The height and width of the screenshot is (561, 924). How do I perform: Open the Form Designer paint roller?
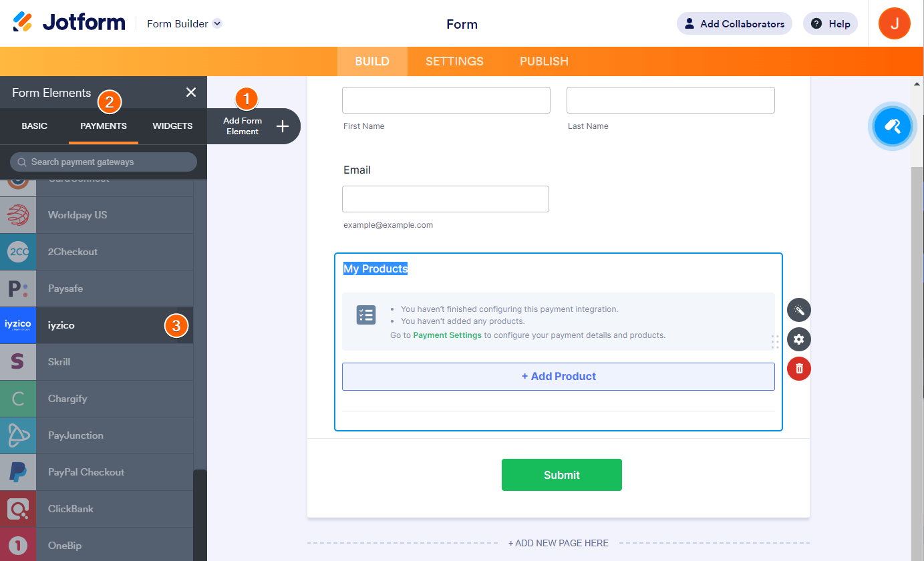[x=893, y=125]
